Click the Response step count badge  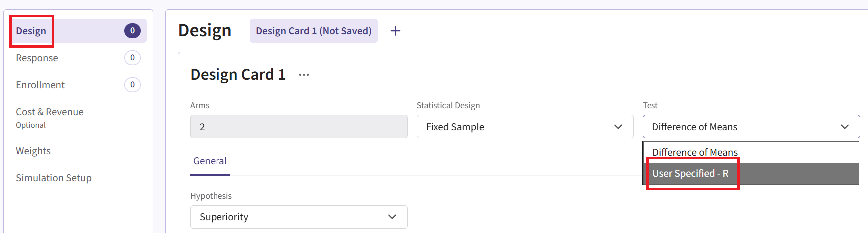click(x=132, y=58)
